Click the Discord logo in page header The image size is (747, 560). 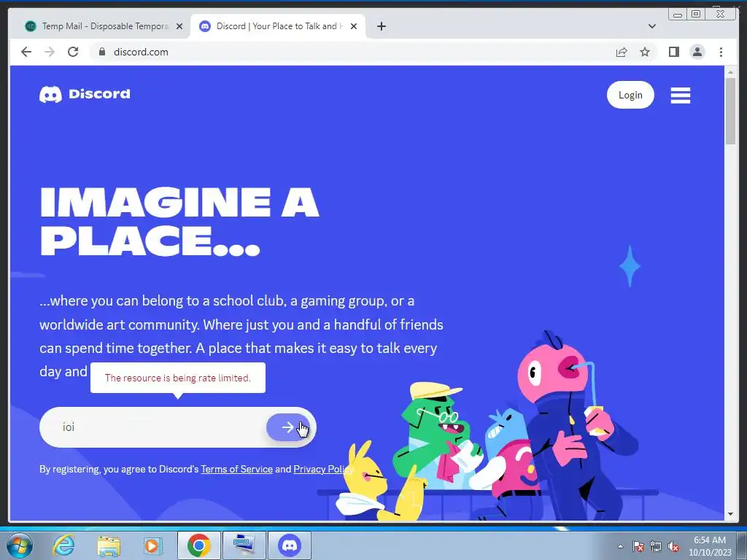point(85,94)
